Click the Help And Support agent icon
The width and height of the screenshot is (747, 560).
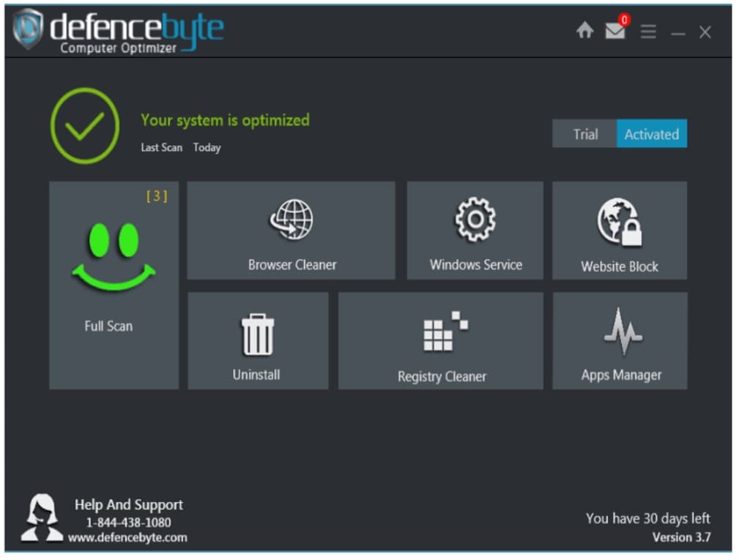[42, 518]
